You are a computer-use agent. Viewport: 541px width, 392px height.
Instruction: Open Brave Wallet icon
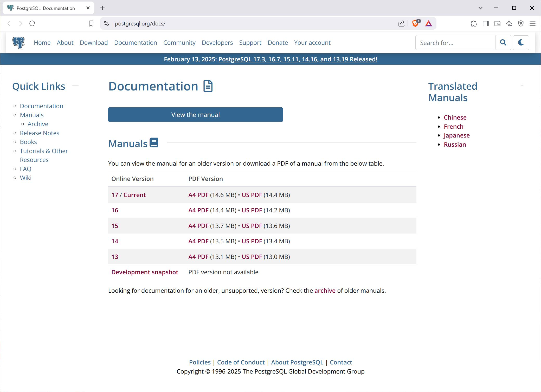[x=497, y=23]
